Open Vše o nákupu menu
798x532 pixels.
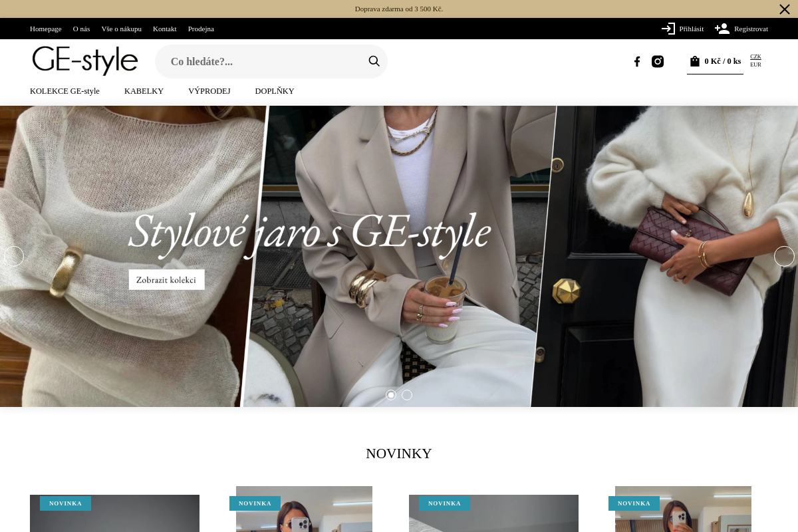pos(121,29)
